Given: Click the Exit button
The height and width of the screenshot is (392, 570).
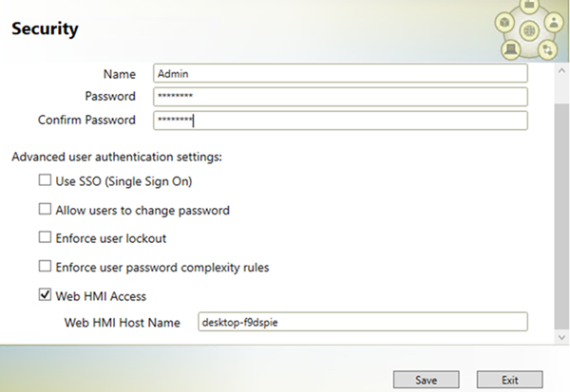Looking at the screenshot, I should coord(509,380).
